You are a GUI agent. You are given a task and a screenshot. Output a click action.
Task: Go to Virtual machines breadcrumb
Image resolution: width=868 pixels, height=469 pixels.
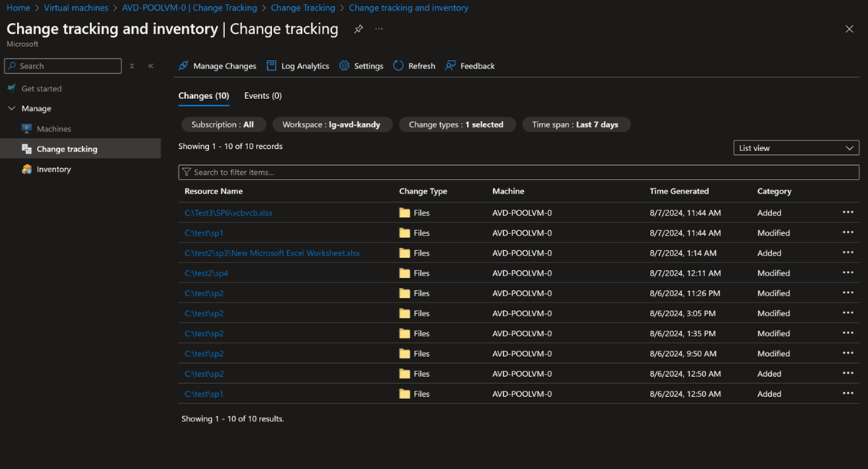[x=76, y=8]
